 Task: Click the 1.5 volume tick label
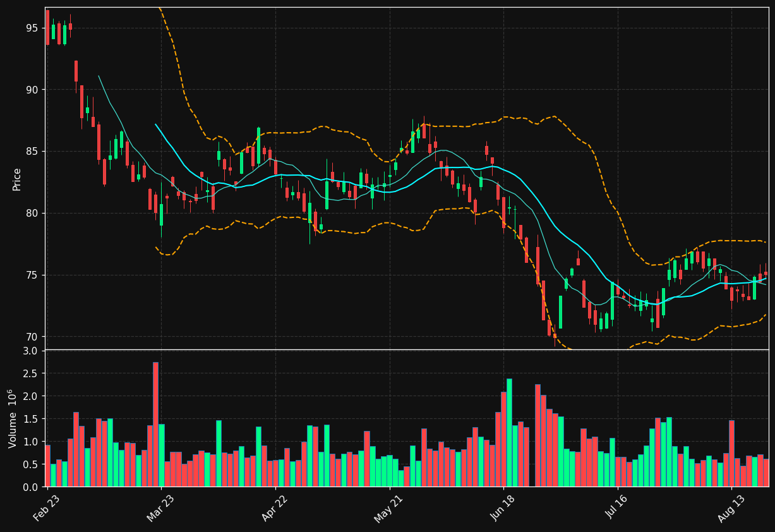[x=32, y=419]
